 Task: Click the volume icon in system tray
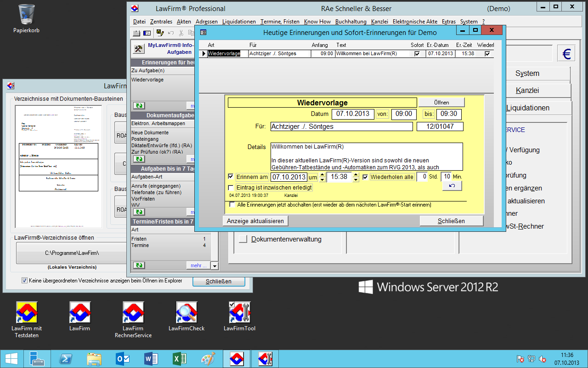point(542,359)
